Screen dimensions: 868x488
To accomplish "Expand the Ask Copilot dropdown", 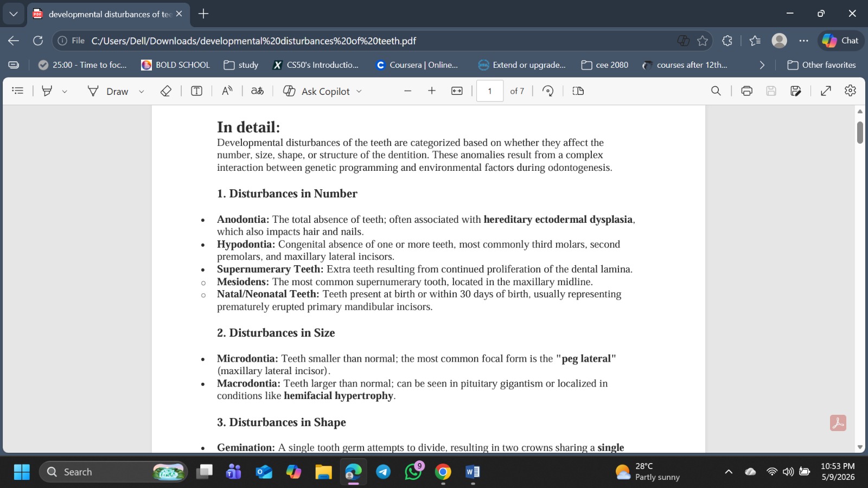I will (x=359, y=92).
